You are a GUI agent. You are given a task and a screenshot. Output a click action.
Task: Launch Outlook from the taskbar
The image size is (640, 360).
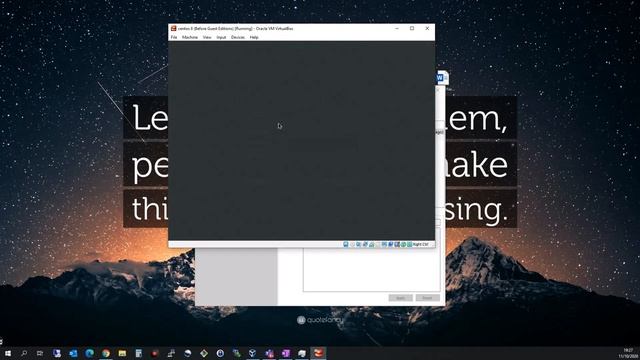[73, 353]
